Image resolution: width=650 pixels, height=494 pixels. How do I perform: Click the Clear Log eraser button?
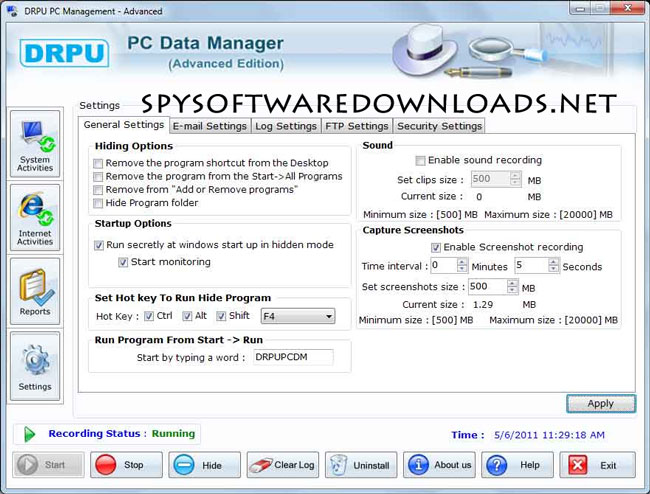(283, 465)
